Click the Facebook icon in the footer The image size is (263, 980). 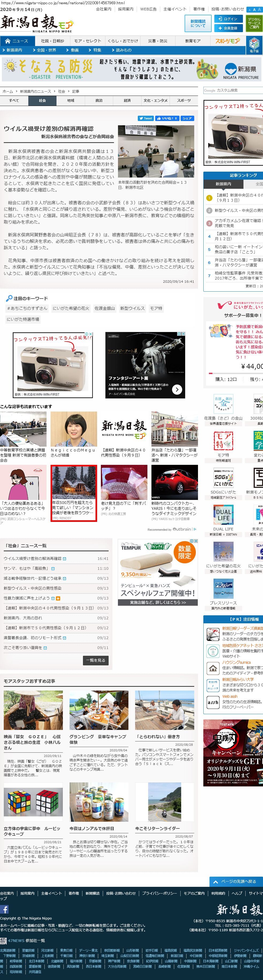5,910
